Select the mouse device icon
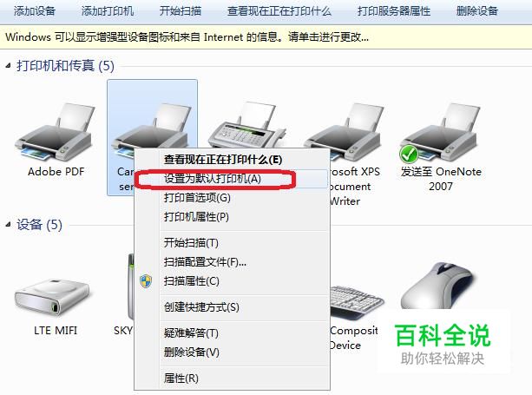Screen dimensions: 532x395 [x=438, y=285]
